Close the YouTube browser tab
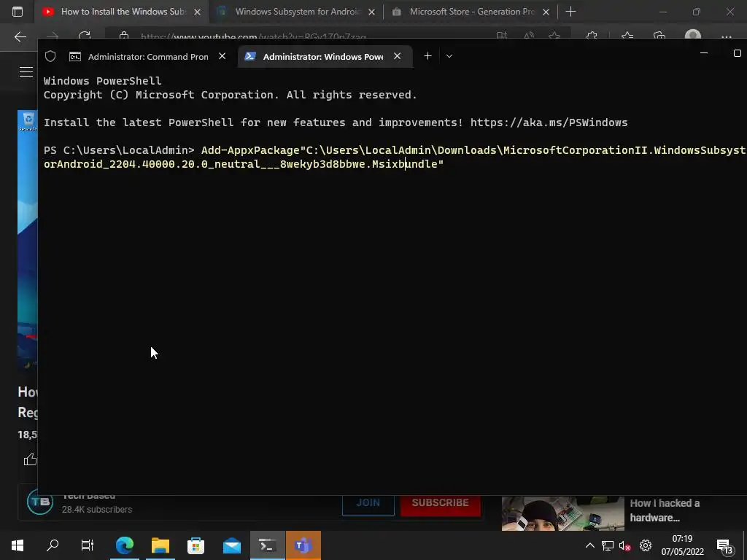The image size is (747, 560). 197,12
